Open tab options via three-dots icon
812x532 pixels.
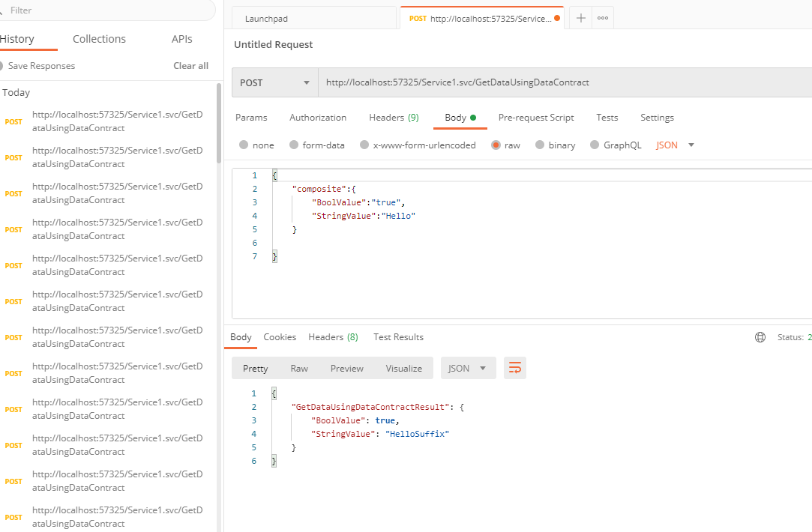click(x=602, y=18)
